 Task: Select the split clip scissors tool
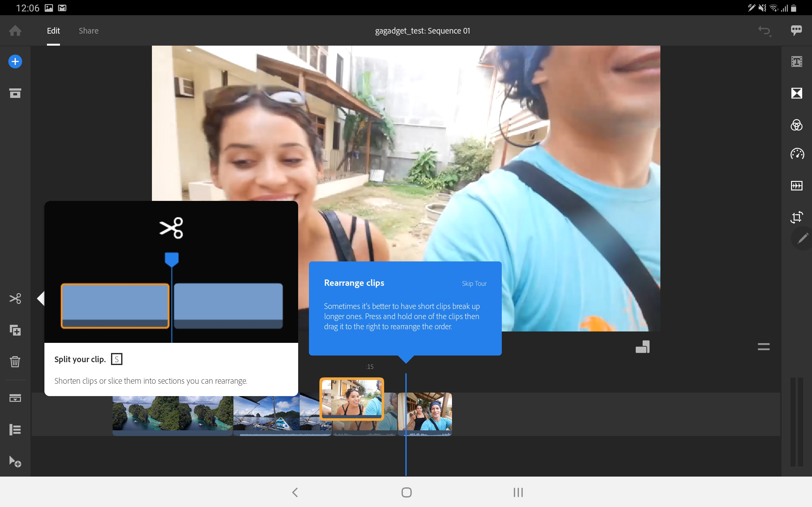click(x=15, y=298)
